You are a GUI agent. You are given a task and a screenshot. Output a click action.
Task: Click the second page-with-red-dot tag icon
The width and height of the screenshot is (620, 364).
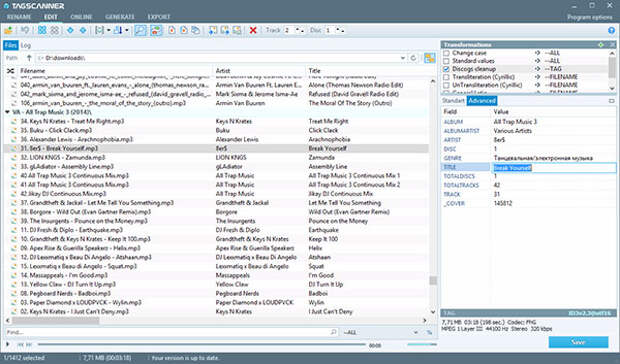coord(184,30)
